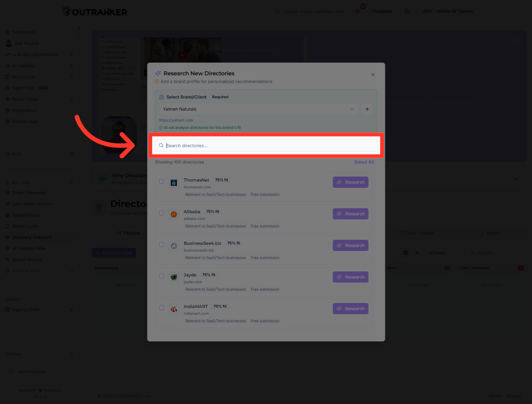Click the Import icon
Screen dimensions: 532x404
coord(482,233)
